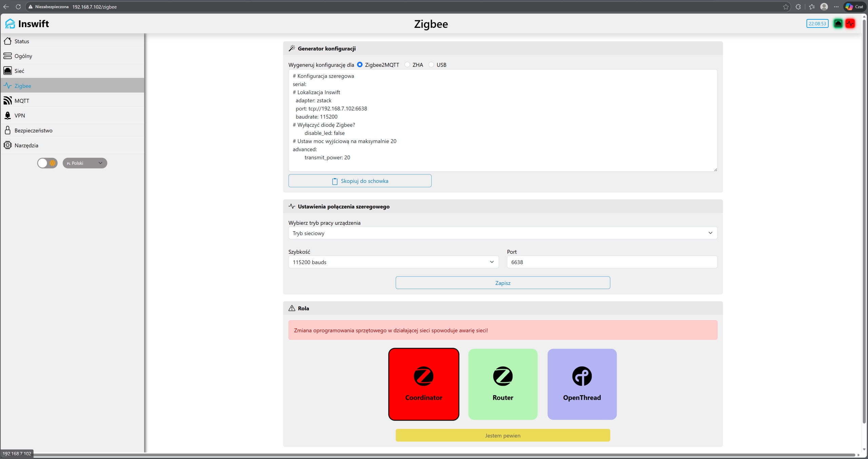Click the red Zigbee pulse status icon
Viewport: 868px width, 459px height.
(x=850, y=24)
